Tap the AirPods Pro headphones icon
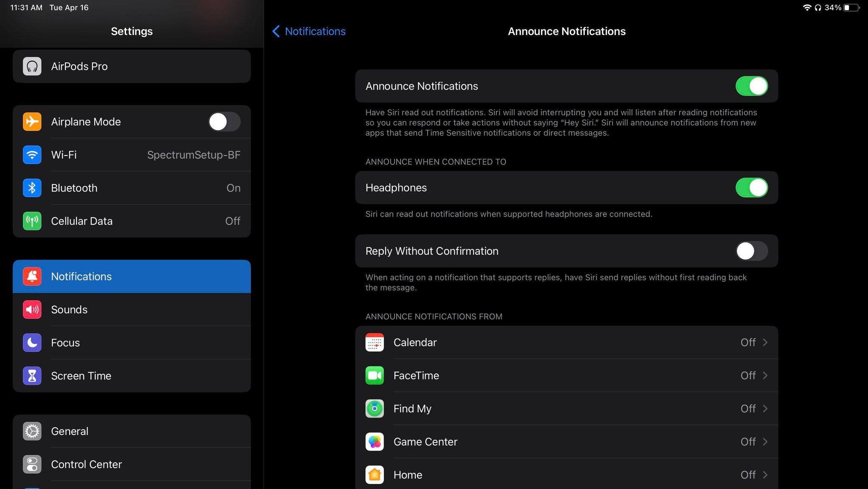 pos(32,66)
